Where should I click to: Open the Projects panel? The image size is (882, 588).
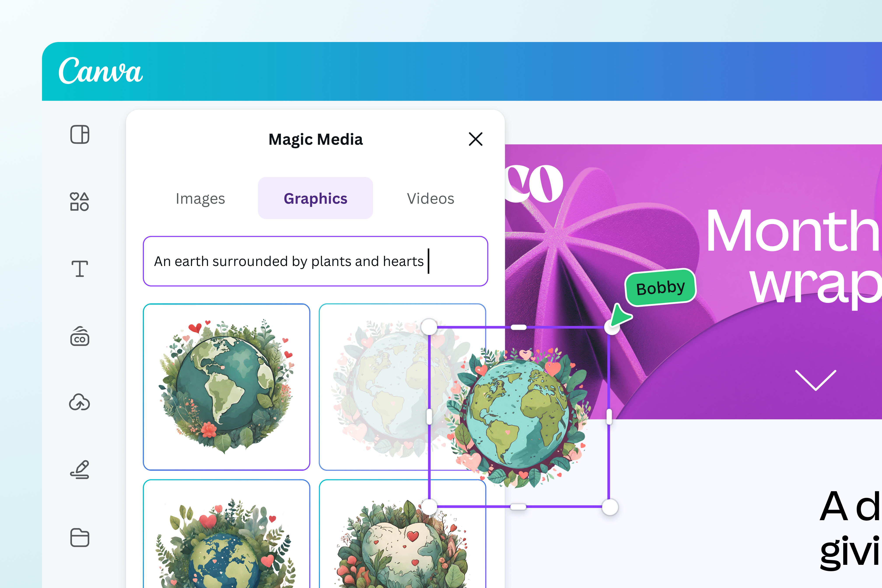[x=79, y=538]
